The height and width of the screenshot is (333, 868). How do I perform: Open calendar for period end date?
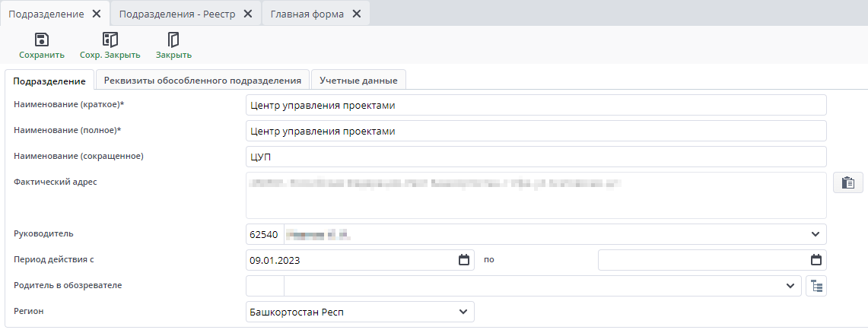pyautogui.click(x=816, y=260)
